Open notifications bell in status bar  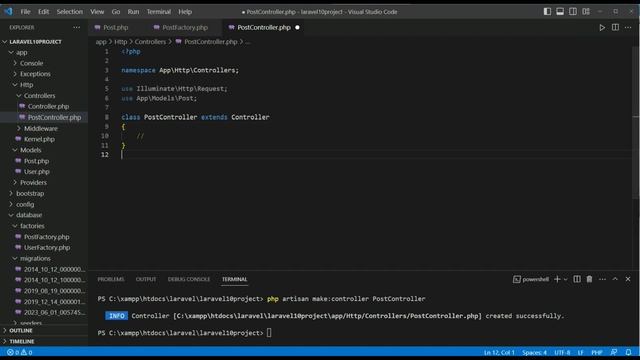628,352
